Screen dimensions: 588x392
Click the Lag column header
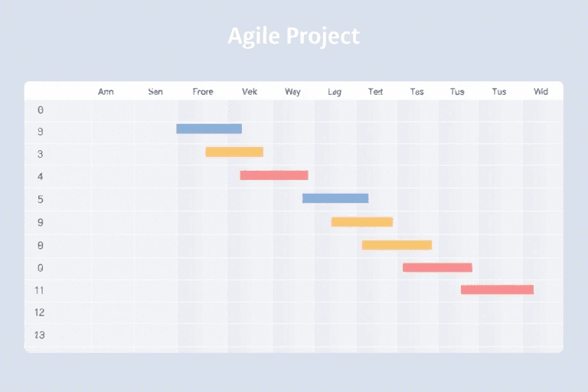335,92
